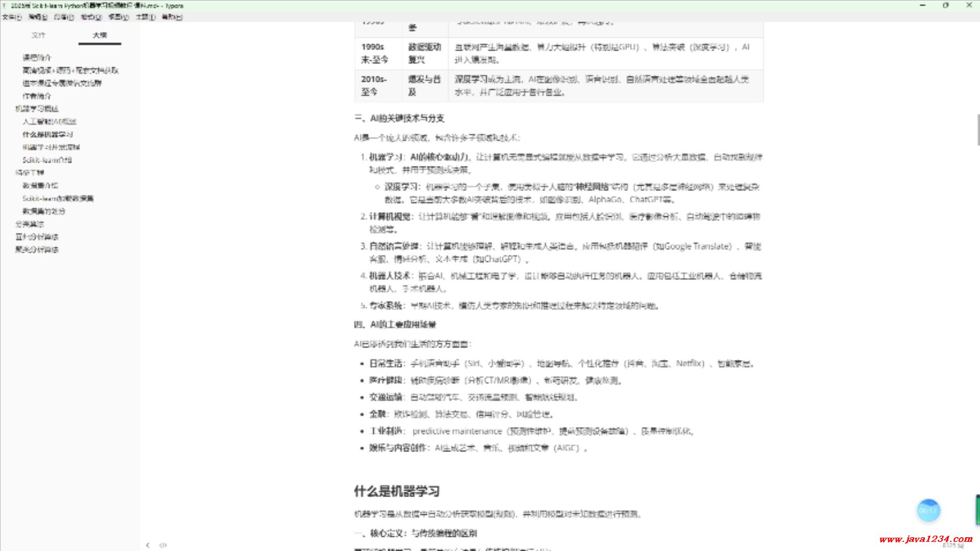
Task: Switch to the 文件 sidebar tab
Action: click(38, 35)
